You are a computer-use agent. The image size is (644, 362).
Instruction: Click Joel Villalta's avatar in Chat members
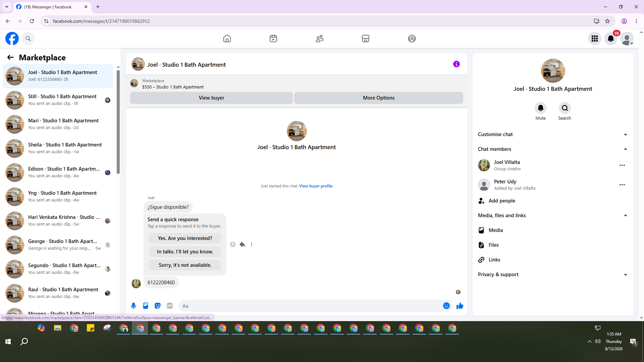pyautogui.click(x=484, y=165)
